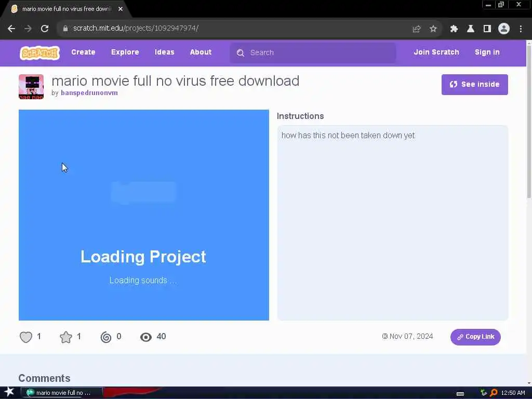Open the browser side panel icon

pyautogui.click(x=487, y=29)
